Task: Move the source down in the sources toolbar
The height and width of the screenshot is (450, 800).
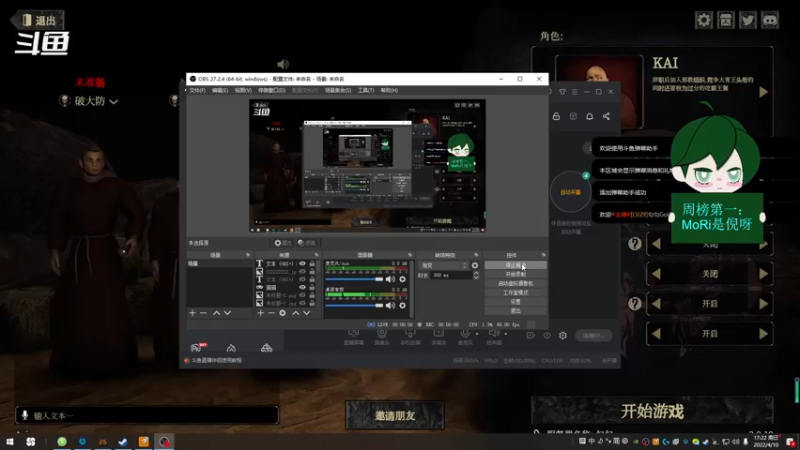Action: [x=307, y=313]
